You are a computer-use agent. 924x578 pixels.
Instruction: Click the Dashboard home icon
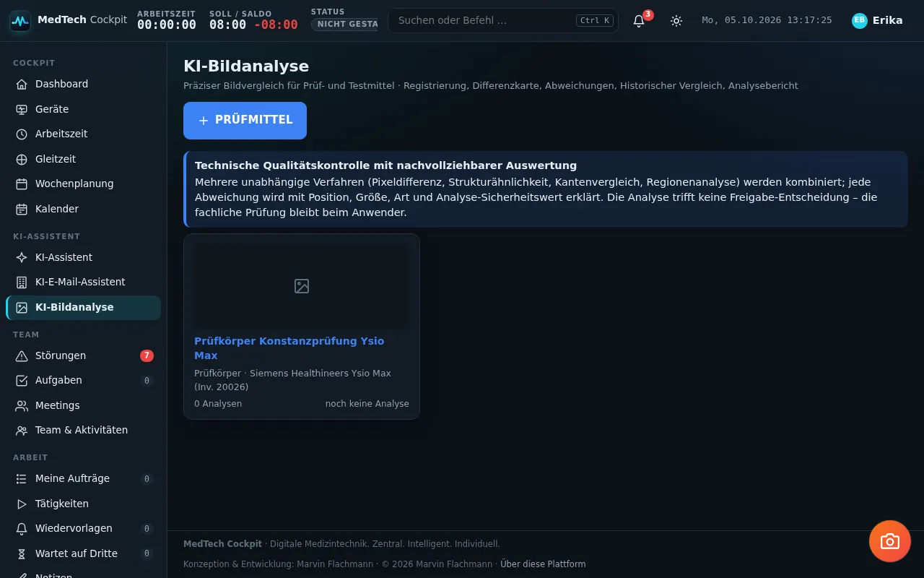22,84
